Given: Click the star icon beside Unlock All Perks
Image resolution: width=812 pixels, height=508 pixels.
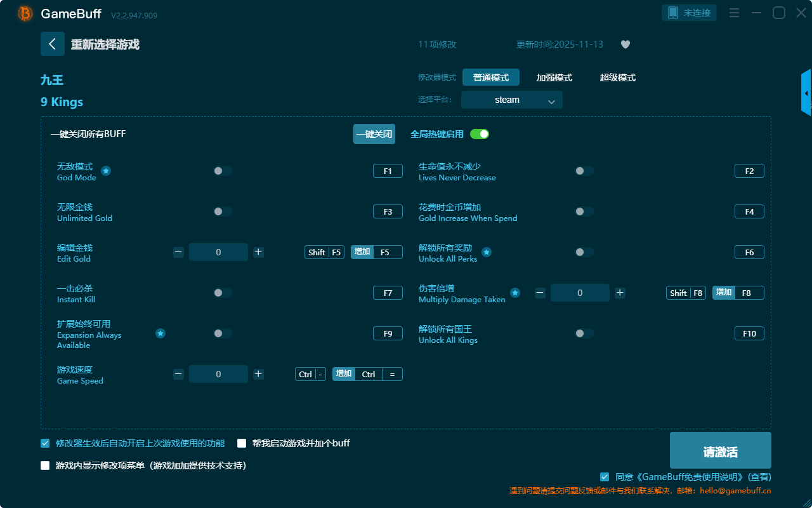Looking at the screenshot, I should pos(487,252).
